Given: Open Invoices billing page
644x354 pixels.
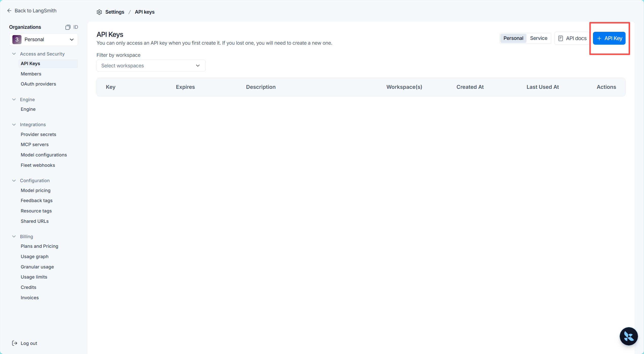Looking at the screenshot, I should tap(30, 298).
